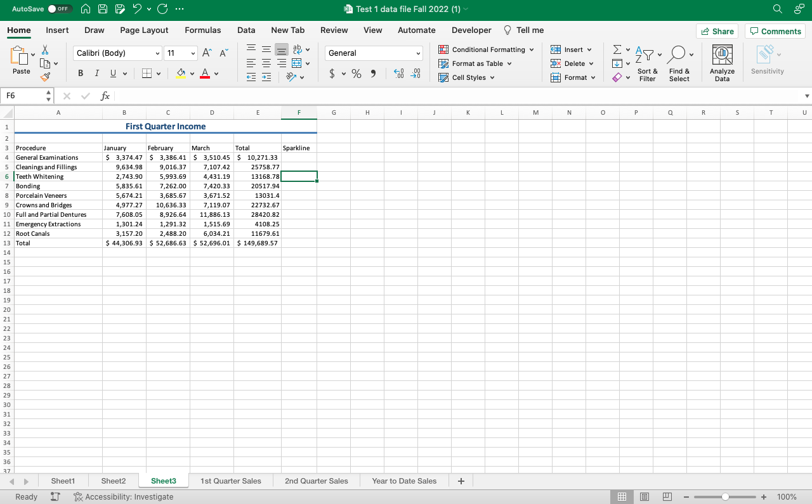Activate the Format Painter brush
The width and height of the screenshot is (812, 504).
pos(45,77)
